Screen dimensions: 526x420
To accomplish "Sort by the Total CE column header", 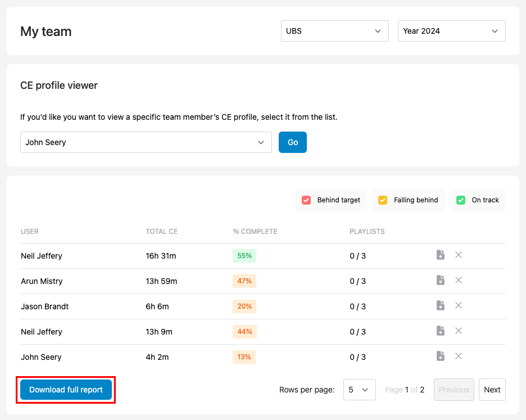I will [161, 232].
